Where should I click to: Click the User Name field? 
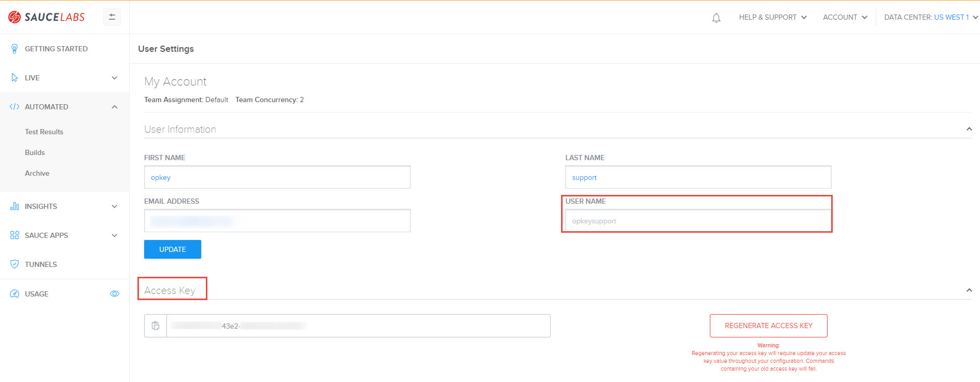tap(698, 221)
